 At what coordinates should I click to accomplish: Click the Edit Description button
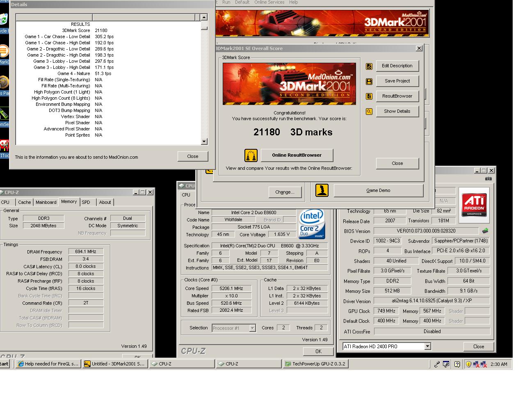397,66
